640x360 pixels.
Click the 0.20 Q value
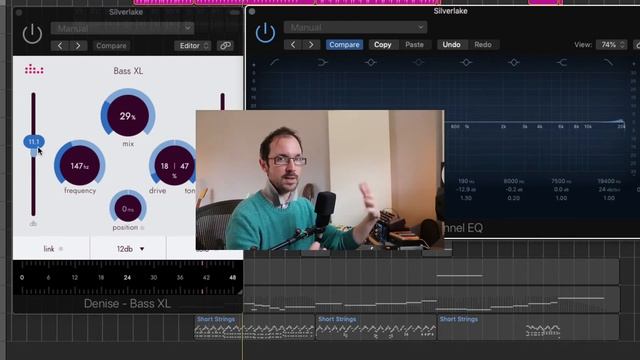[x=513, y=198]
